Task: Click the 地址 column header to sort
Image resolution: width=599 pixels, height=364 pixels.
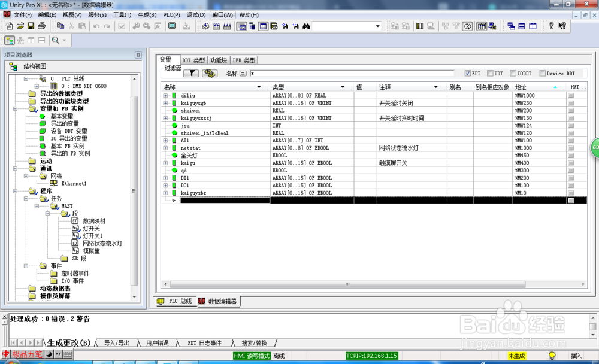Action: 539,87
